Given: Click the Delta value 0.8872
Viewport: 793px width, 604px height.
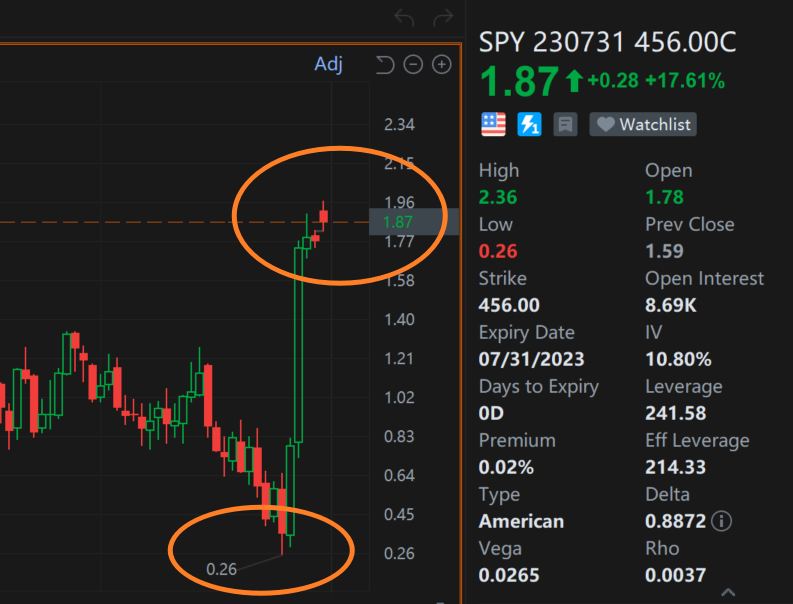Looking at the screenshot, I should (675, 522).
